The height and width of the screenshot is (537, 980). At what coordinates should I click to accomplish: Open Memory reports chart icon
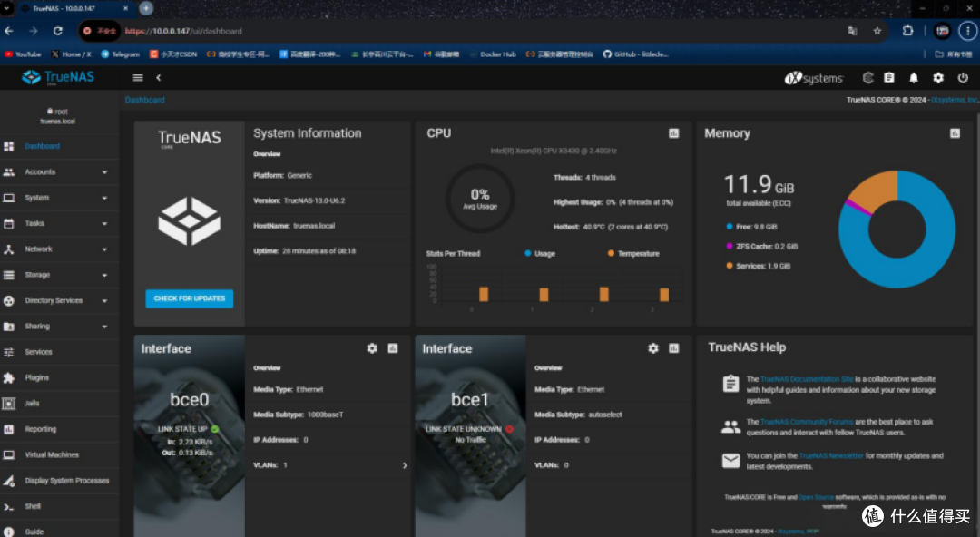[955, 133]
